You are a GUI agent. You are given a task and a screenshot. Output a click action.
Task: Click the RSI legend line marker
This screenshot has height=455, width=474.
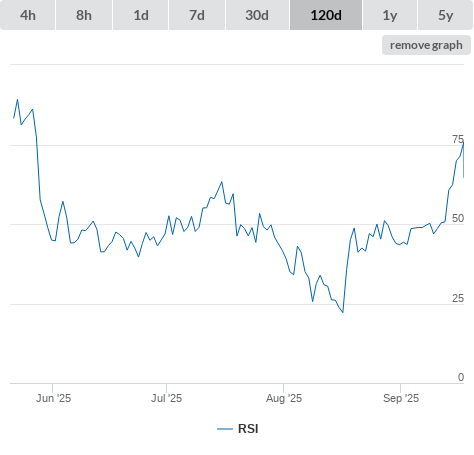pyautogui.click(x=225, y=429)
